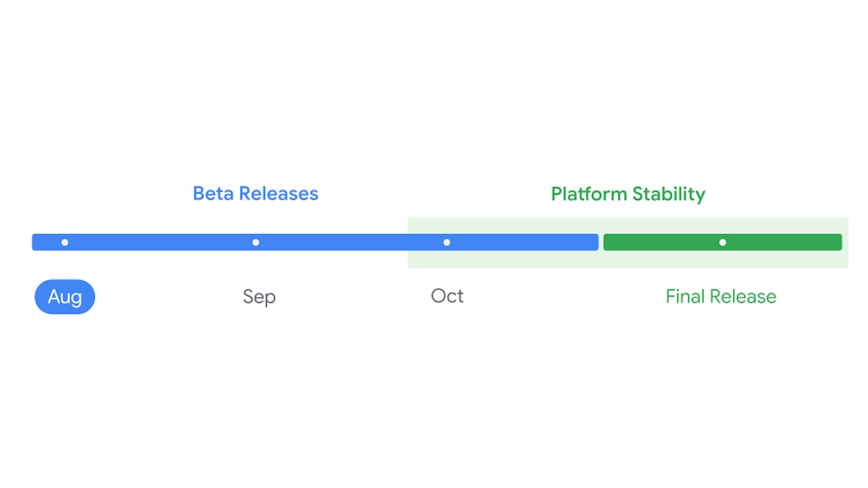The image size is (868, 488).
Task: Click shaded region's top edge above green bar
Action: (x=723, y=220)
